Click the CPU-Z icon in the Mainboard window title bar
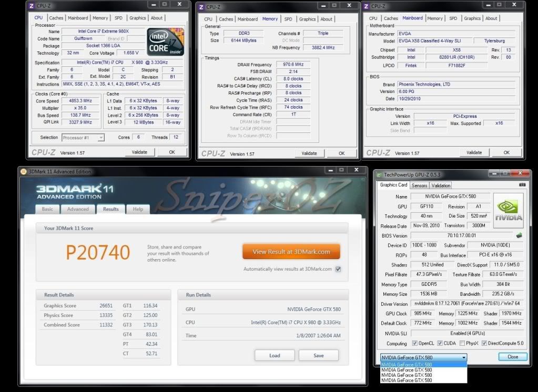The image size is (538, 392). point(366,6)
